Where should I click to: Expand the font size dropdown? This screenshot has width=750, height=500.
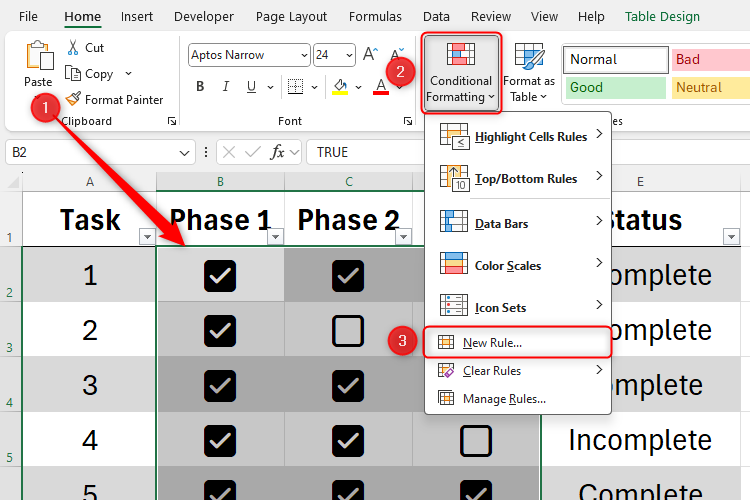pos(350,55)
